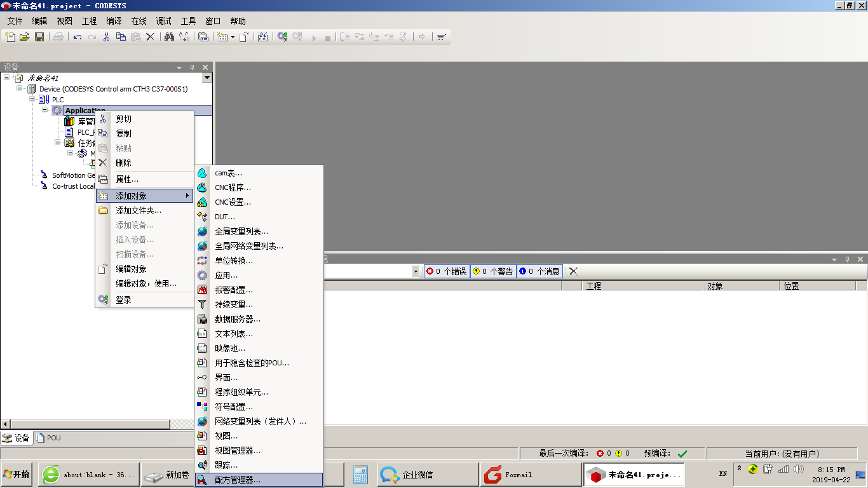Choose 配方管理器... from the submenu
The image size is (868, 488).
pyautogui.click(x=259, y=480)
